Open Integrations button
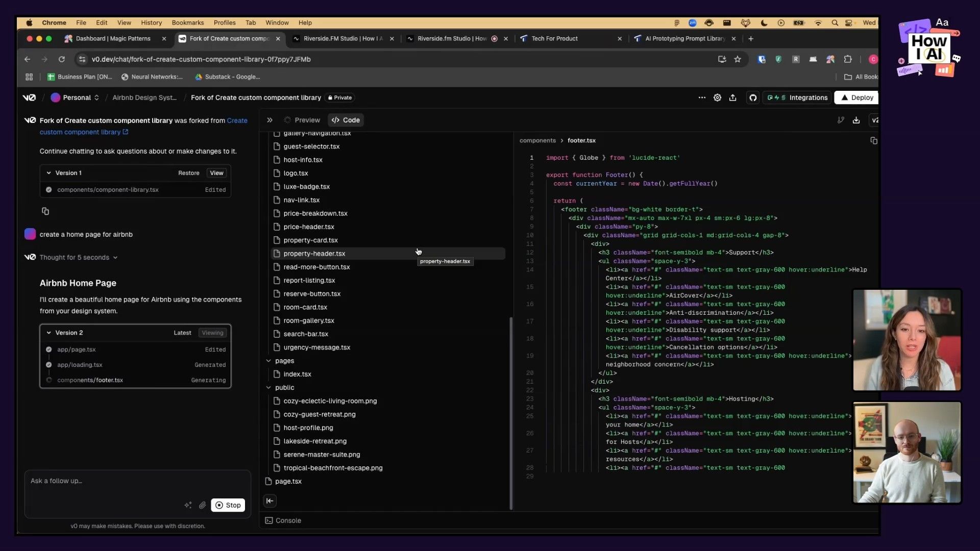This screenshot has height=551, width=980. (797, 97)
